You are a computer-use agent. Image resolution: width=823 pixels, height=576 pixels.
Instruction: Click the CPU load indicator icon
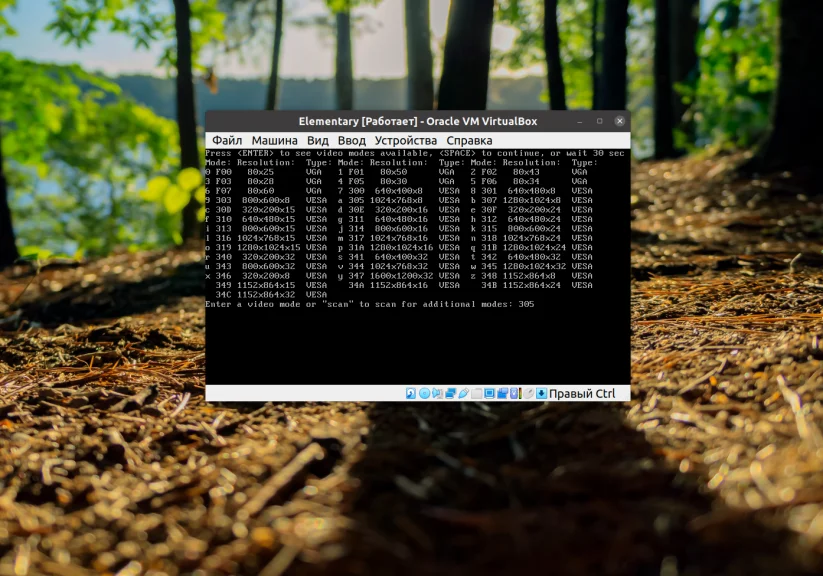pyautogui.click(x=515, y=393)
